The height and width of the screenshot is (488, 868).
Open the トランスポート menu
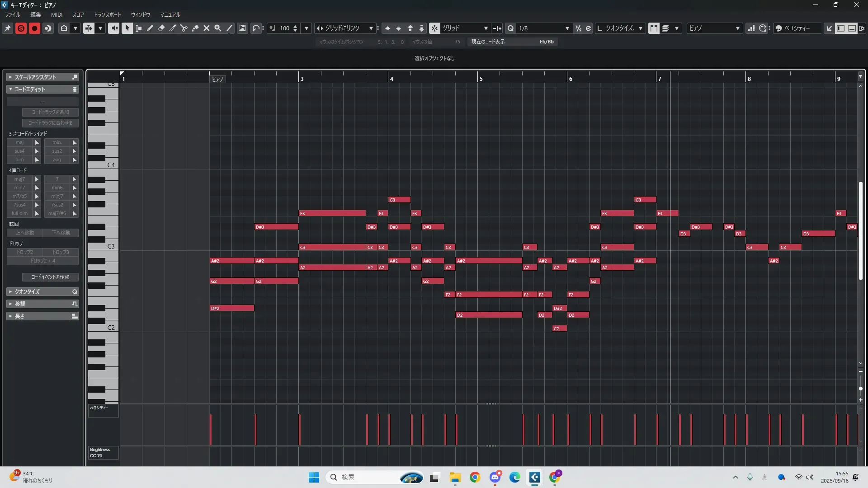tap(107, 15)
